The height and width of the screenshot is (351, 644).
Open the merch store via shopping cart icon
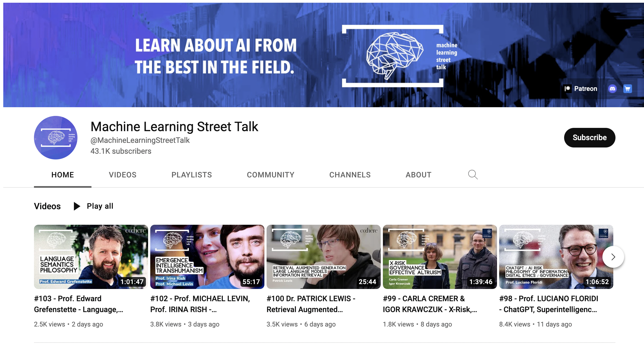[x=627, y=89]
